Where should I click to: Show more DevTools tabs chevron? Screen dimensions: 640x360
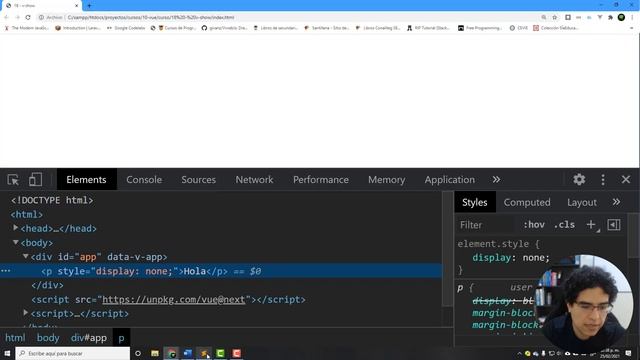click(496, 180)
